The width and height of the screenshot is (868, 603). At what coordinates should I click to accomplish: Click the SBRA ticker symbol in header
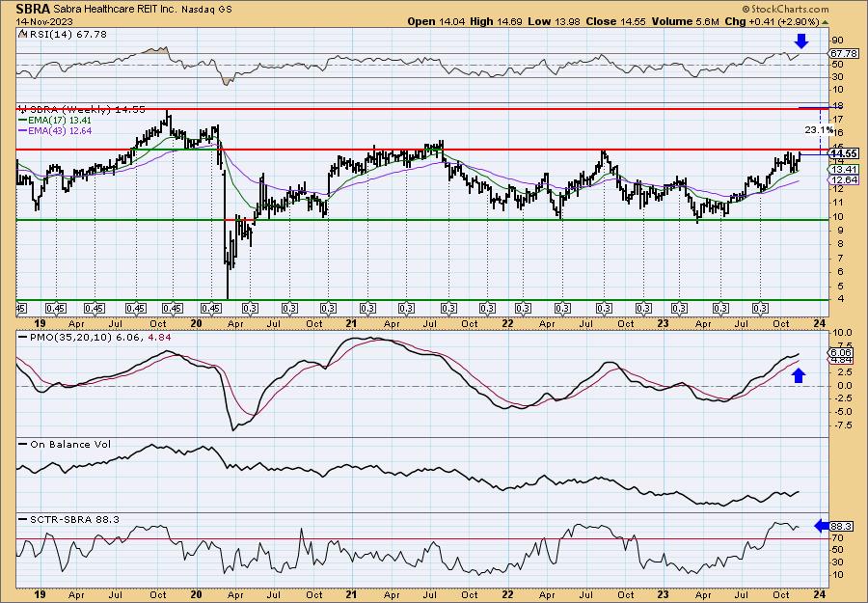33,9
